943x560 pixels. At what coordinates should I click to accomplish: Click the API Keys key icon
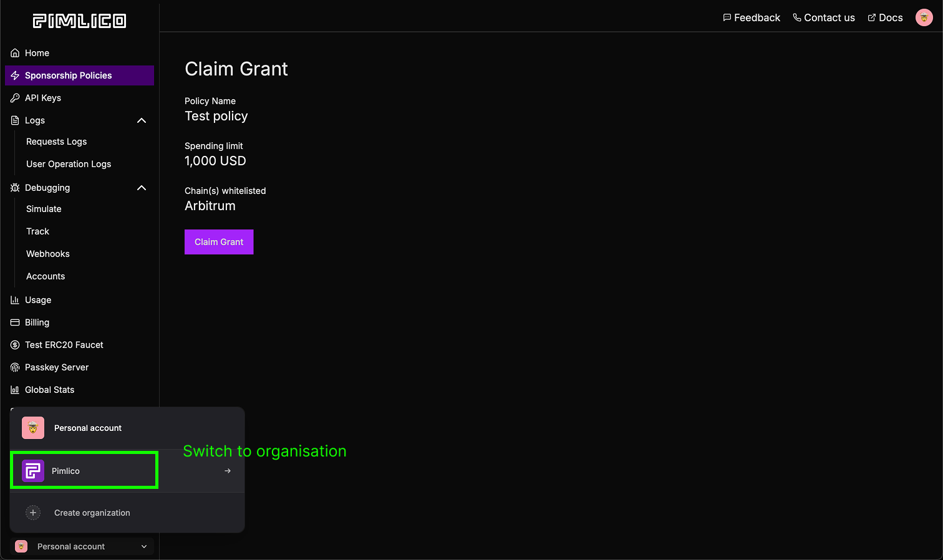(x=15, y=98)
